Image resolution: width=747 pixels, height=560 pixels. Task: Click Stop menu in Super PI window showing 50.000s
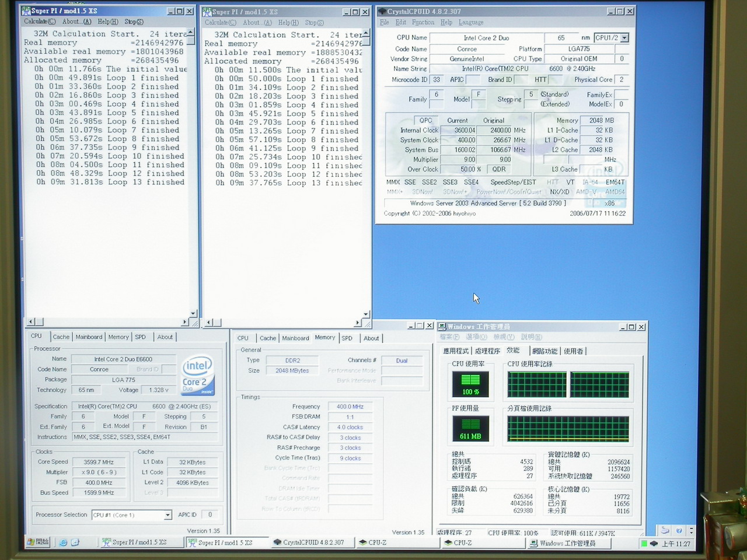tap(314, 23)
